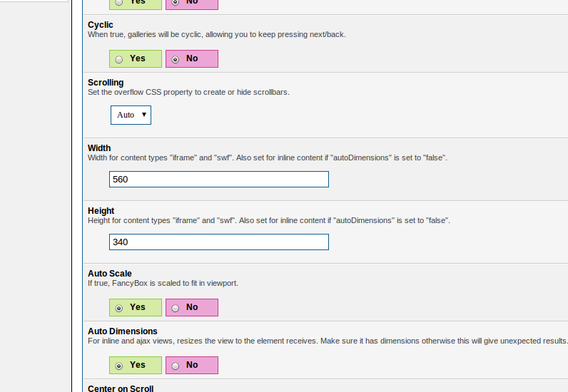Enable Auto Scale with Yes
This screenshot has width=568, height=392.
click(x=119, y=308)
